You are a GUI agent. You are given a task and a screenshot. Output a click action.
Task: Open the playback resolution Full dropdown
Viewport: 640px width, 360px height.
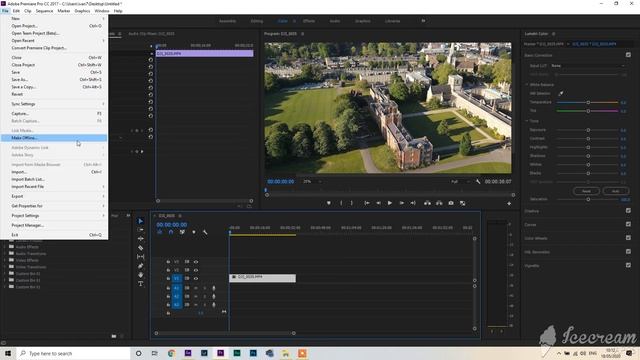[x=460, y=181]
